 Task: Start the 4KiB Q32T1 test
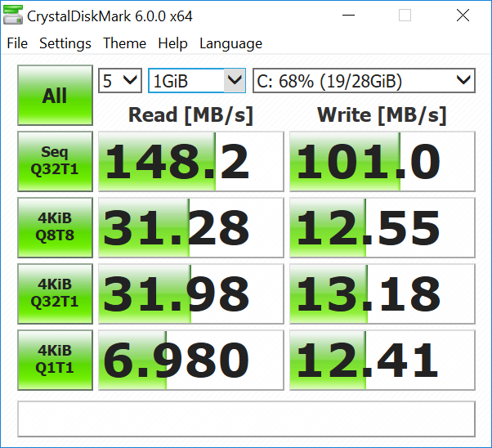pos(56,293)
